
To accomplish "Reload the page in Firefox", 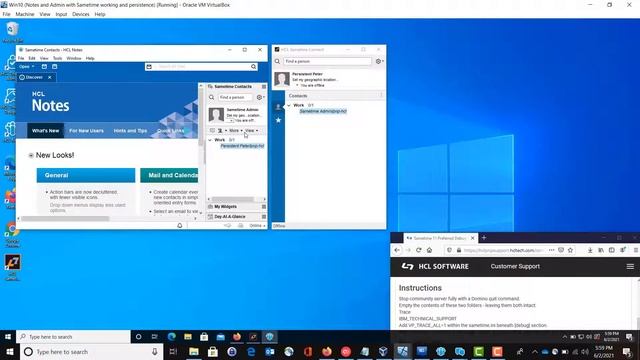I will (x=419, y=250).
